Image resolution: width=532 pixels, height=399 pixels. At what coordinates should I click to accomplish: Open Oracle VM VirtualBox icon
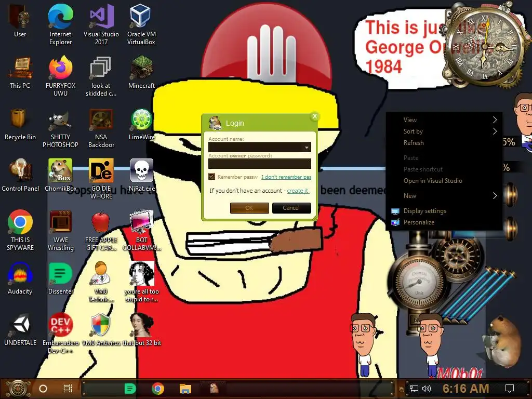tap(141, 24)
